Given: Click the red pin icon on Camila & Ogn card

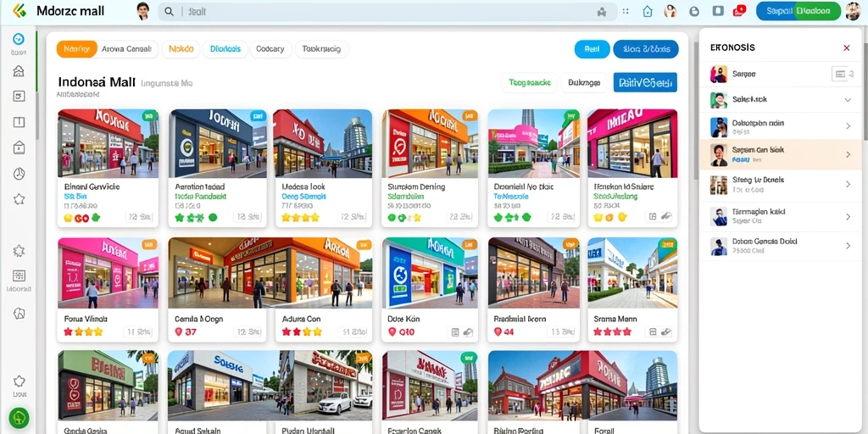Looking at the screenshot, I should point(178,332).
